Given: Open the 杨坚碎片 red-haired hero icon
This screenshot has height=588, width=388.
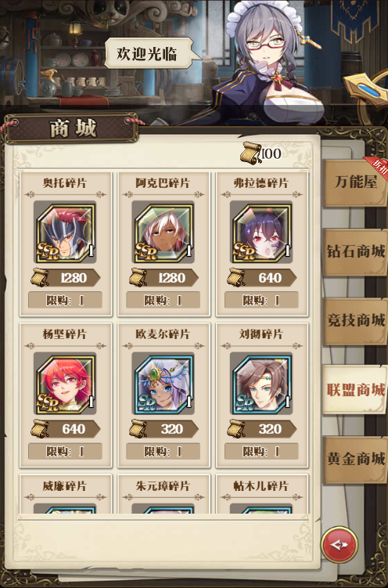Looking at the screenshot, I should [x=65, y=383].
